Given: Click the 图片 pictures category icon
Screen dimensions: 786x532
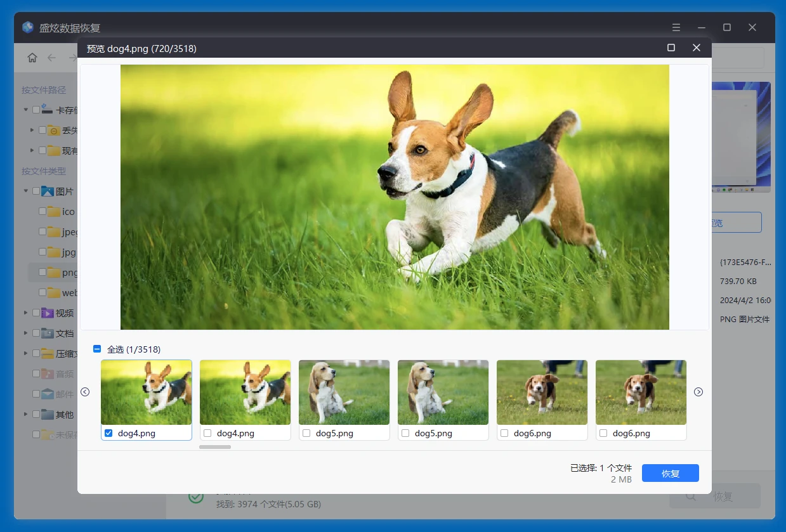Looking at the screenshot, I should 47,191.
